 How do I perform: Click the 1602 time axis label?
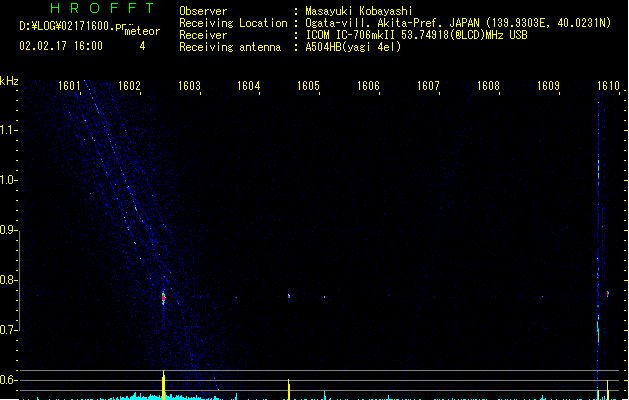coord(129,86)
